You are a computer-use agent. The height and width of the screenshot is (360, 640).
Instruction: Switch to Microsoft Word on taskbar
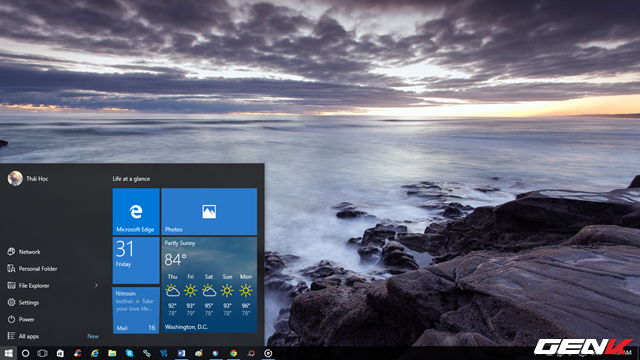point(181,353)
